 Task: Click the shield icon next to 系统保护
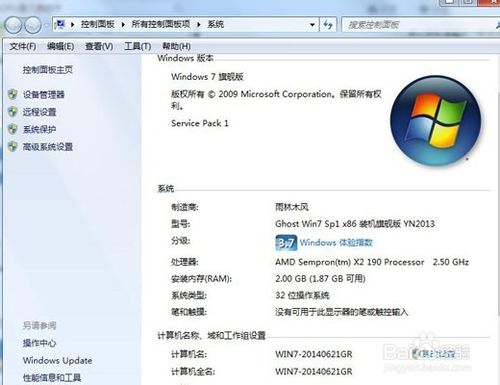pos(13,129)
